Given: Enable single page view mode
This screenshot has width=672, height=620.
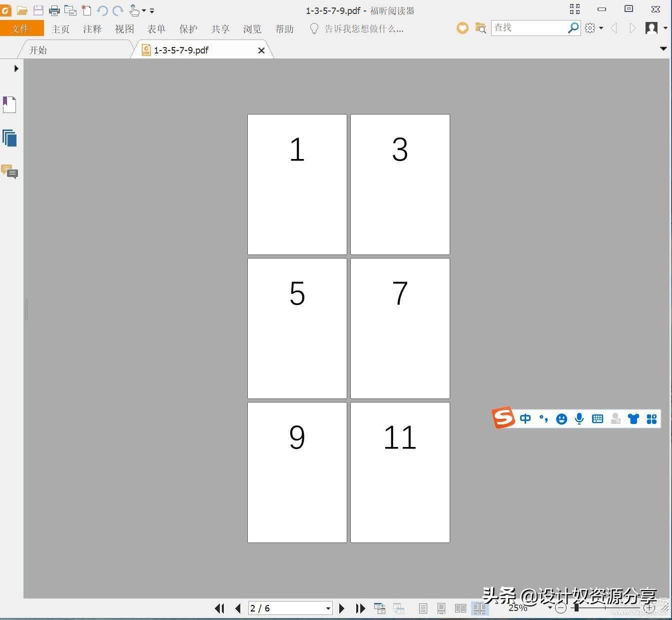Looking at the screenshot, I should coord(423,608).
